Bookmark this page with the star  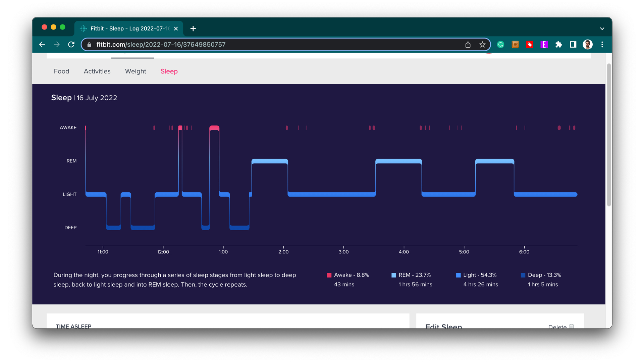click(482, 45)
